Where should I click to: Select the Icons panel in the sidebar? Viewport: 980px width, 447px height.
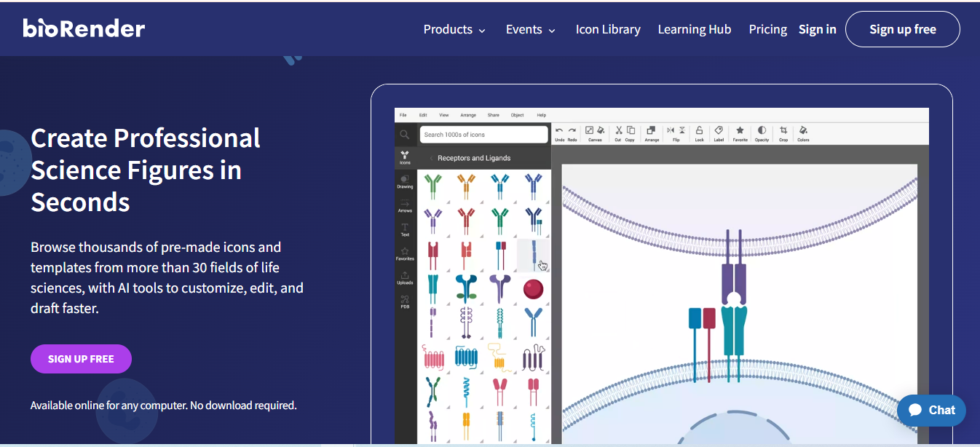405,157
